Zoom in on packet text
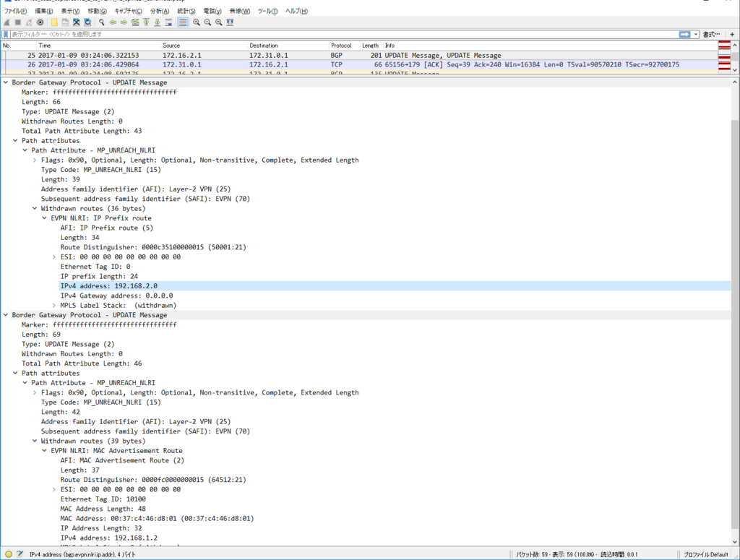Image resolution: width=740 pixels, height=560 pixels. click(x=197, y=22)
